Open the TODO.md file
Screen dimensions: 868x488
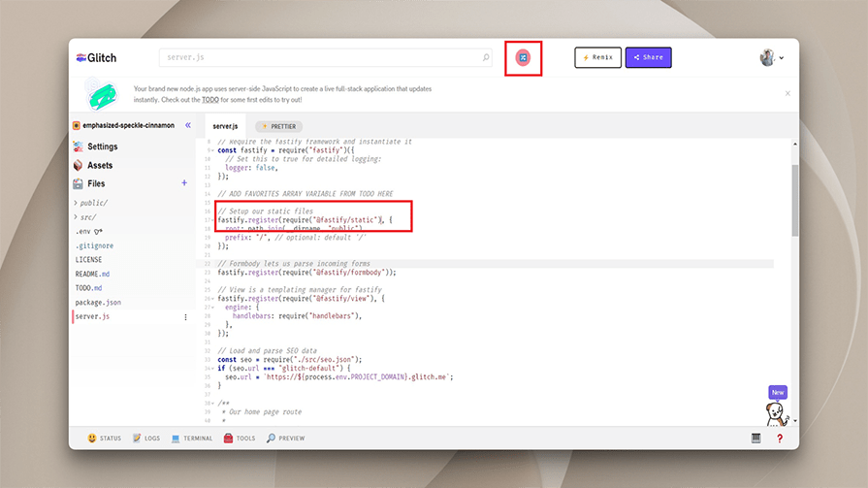click(88, 288)
